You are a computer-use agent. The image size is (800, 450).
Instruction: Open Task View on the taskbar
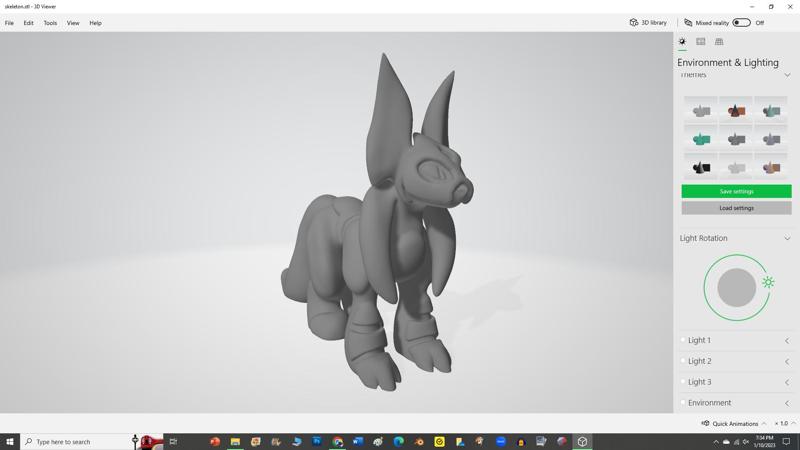coord(173,441)
